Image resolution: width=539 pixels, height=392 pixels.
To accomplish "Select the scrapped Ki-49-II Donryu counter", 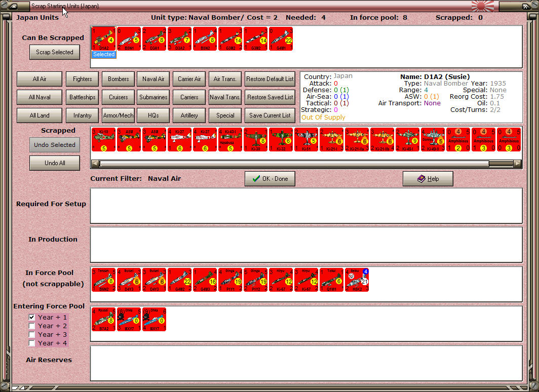I will click(433, 139).
